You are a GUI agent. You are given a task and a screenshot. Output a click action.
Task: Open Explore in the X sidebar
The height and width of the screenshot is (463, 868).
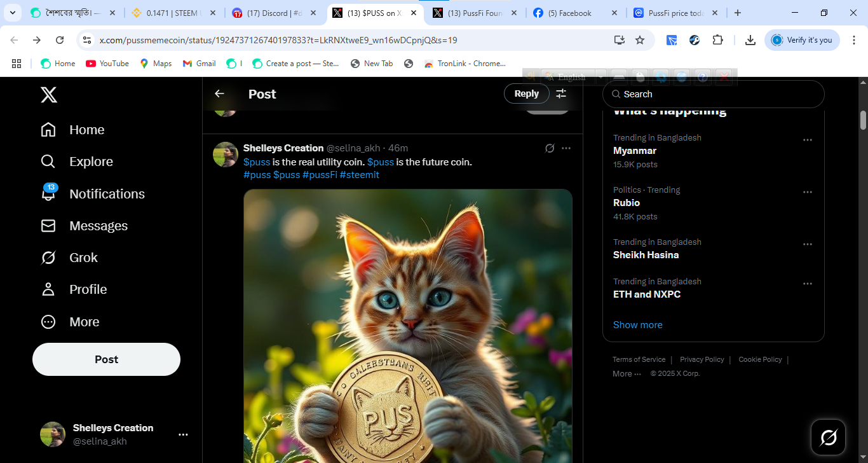77,162
